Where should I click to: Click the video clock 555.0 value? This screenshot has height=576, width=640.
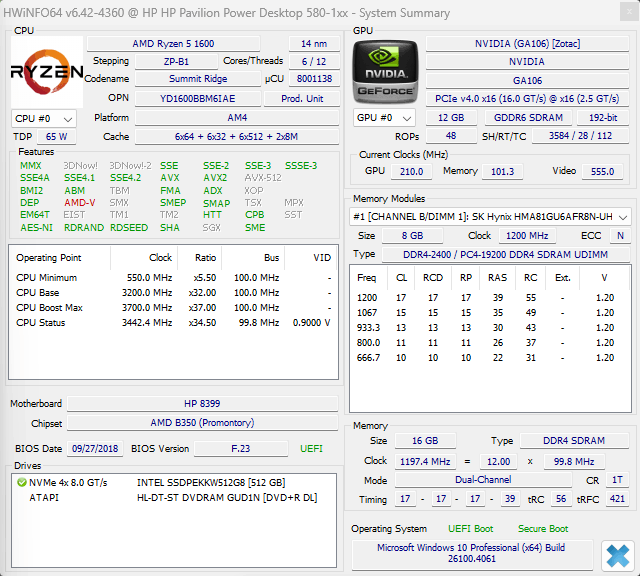(x=602, y=172)
